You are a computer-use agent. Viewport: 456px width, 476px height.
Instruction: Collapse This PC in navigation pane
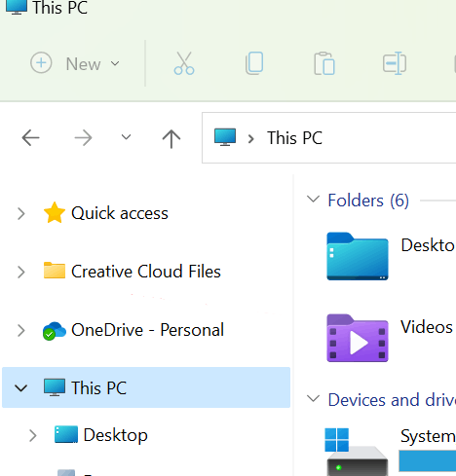(x=20, y=388)
